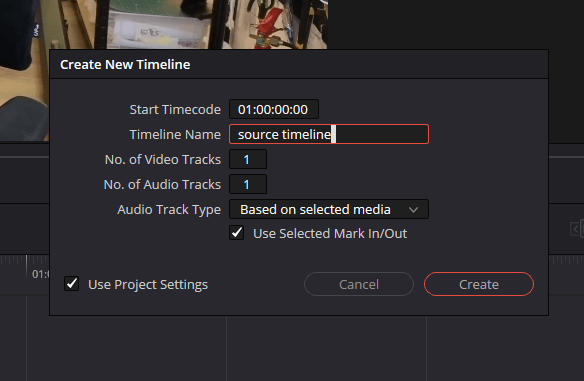Click the viewer video preview image
The height and width of the screenshot is (381, 584).
pos(164,24)
